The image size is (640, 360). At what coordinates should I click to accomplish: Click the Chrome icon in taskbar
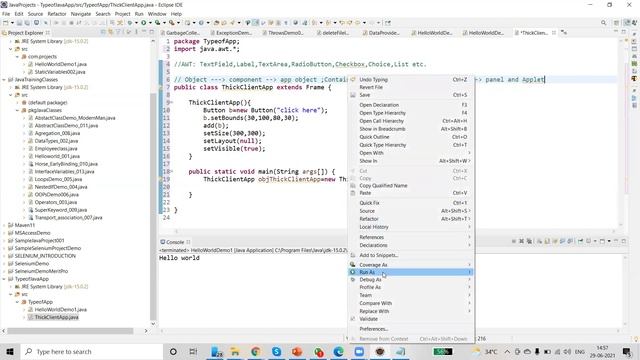point(256,351)
